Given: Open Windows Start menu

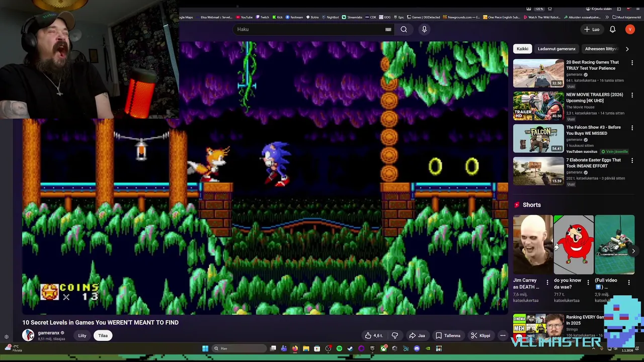Looking at the screenshot, I should 205,348.
